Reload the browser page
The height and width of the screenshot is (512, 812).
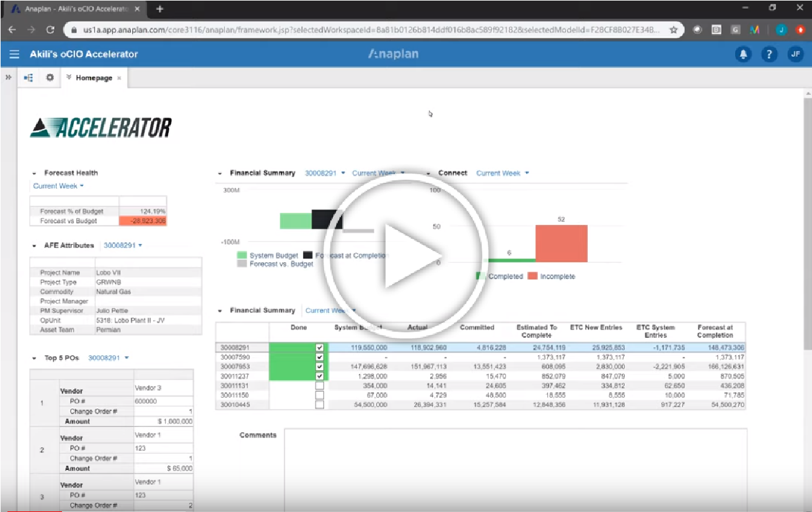51,29
